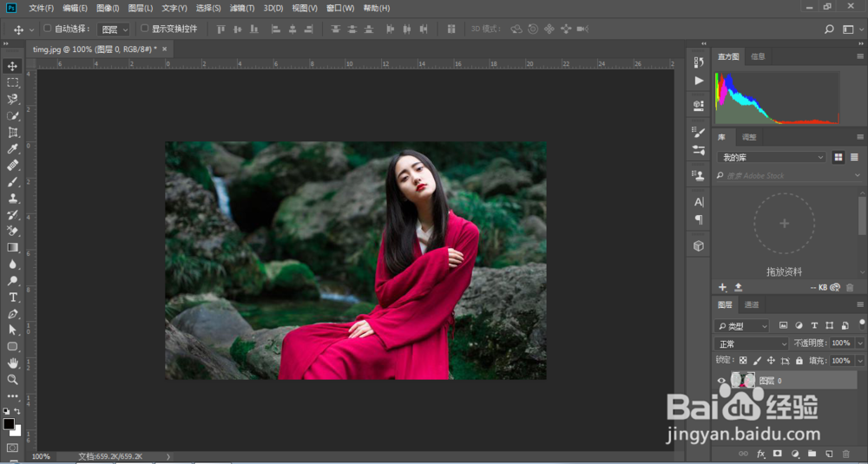This screenshot has height=464, width=868.
Task: Delete the layer with trash icon
Action: pyautogui.click(x=845, y=454)
